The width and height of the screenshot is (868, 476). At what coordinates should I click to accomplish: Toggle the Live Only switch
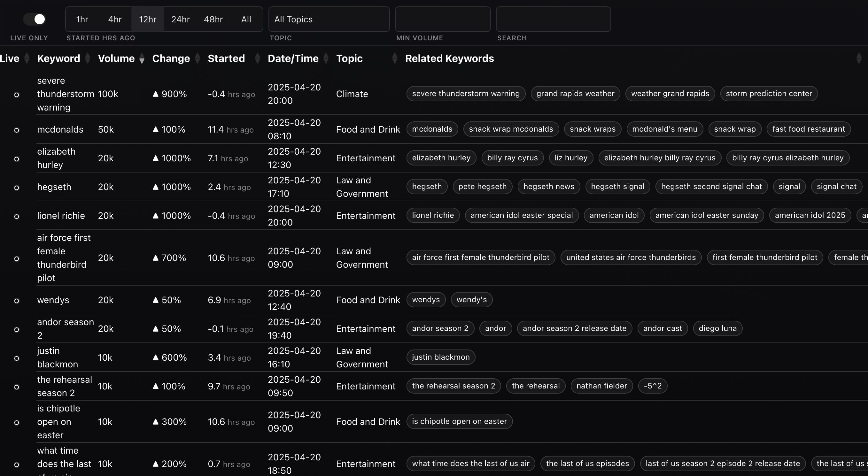pyautogui.click(x=34, y=19)
